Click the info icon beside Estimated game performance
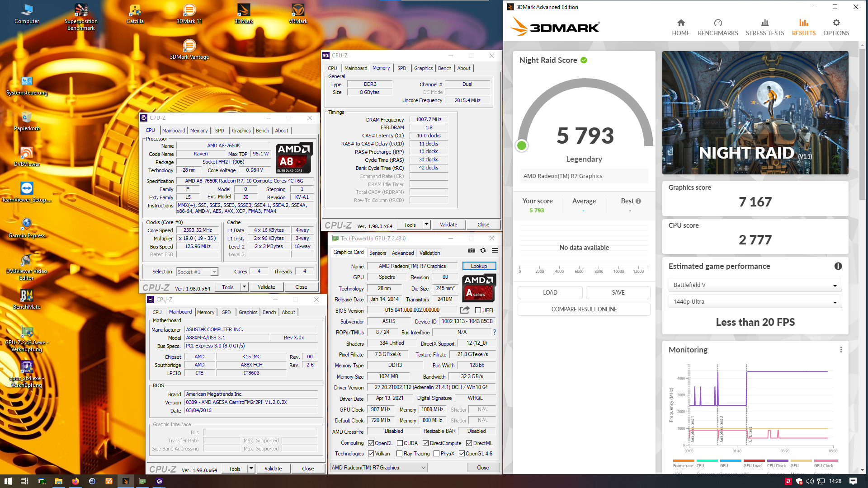Screen dimensions: 868x488 838,266
